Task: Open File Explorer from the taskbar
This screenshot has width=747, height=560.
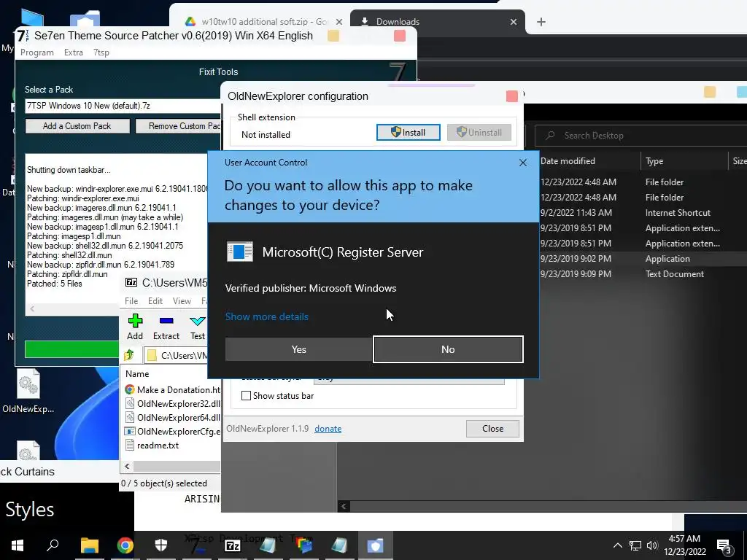Action: point(89,545)
